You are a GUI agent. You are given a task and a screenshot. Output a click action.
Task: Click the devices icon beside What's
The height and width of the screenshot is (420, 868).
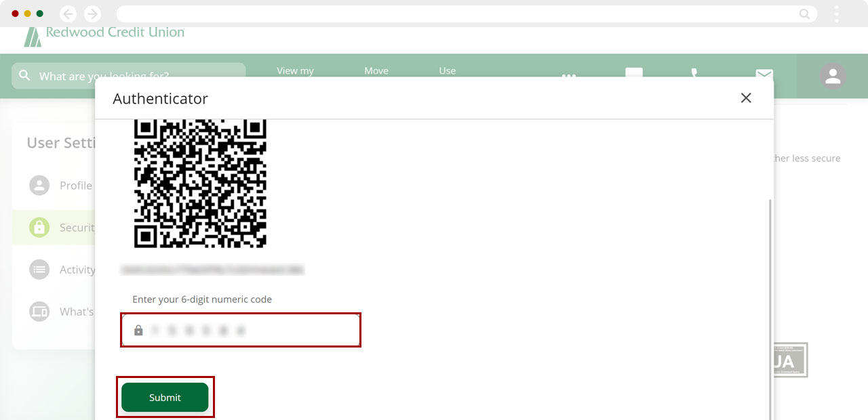[x=39, y=312]
